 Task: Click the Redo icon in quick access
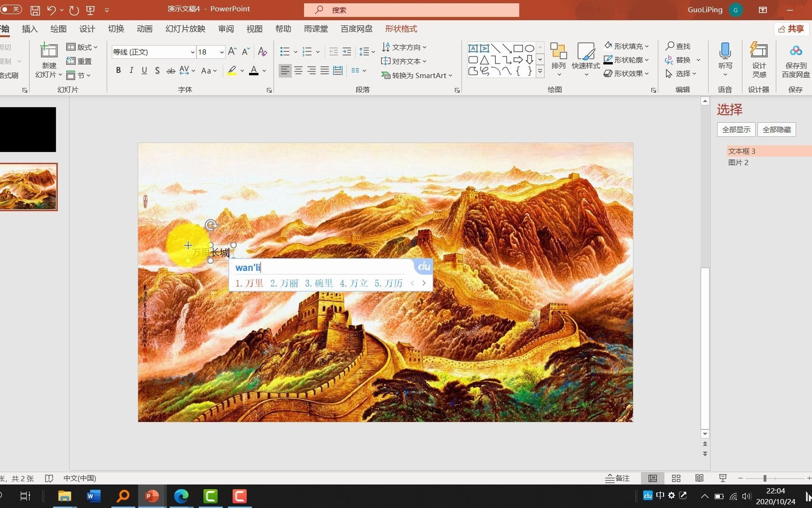[x=74, y=10]
